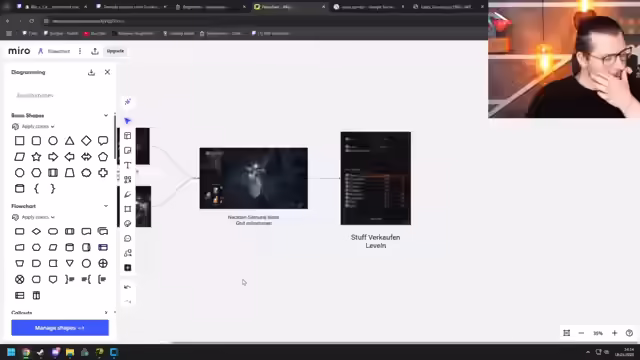Select the Stuff Verkaufen Leveln image thumbnail
Viewport: 640px width, 360px height.
click(376, 178)
